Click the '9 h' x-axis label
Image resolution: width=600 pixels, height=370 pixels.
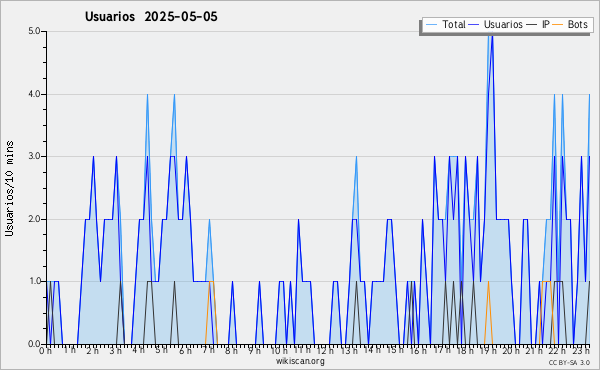pyautogui.click(x=254, y=351)
